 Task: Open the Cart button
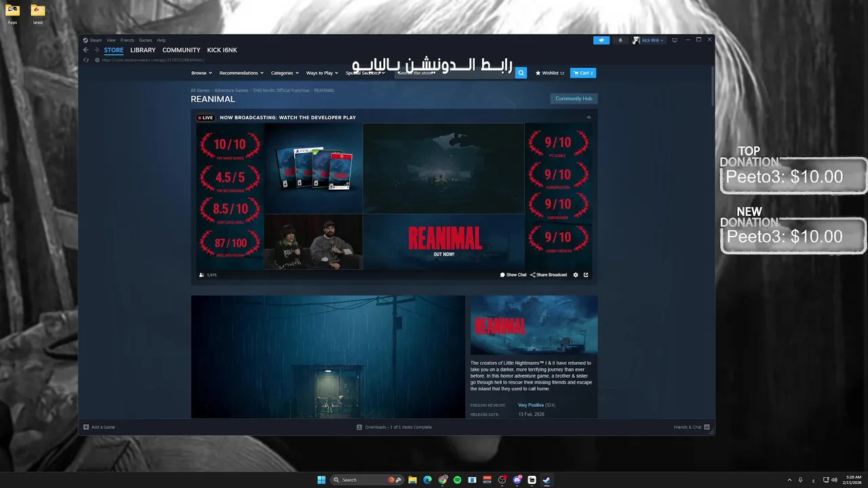pos(583,73)
